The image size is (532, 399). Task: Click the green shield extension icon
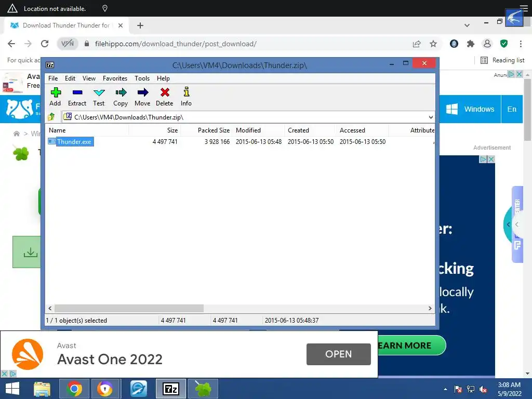click(504, 44)
